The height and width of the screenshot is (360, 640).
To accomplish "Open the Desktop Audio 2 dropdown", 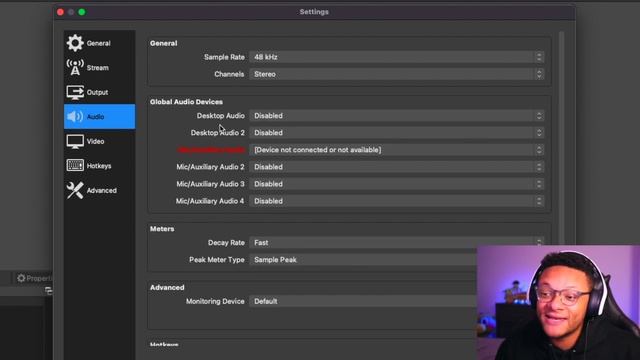I will [396, 133].
